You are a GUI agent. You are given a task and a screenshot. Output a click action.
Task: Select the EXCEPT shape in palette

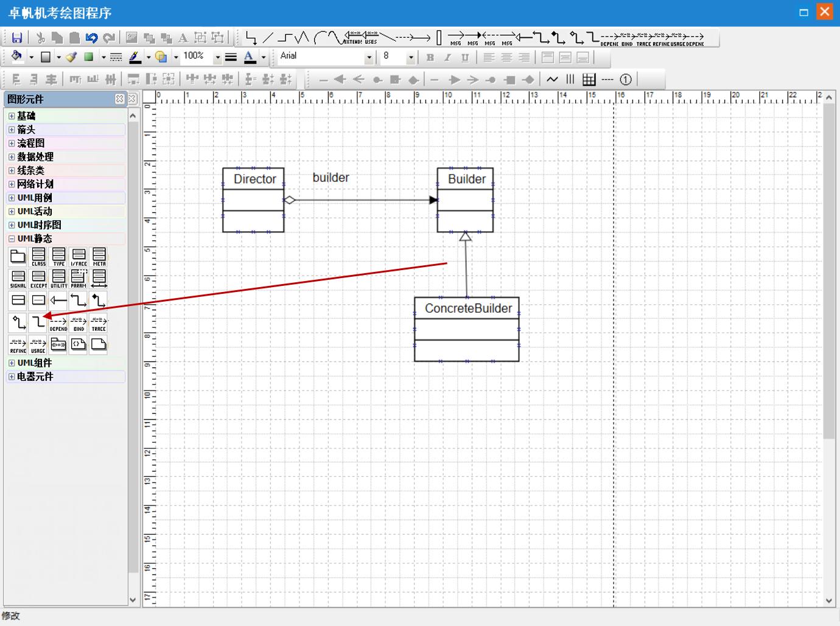38,279
